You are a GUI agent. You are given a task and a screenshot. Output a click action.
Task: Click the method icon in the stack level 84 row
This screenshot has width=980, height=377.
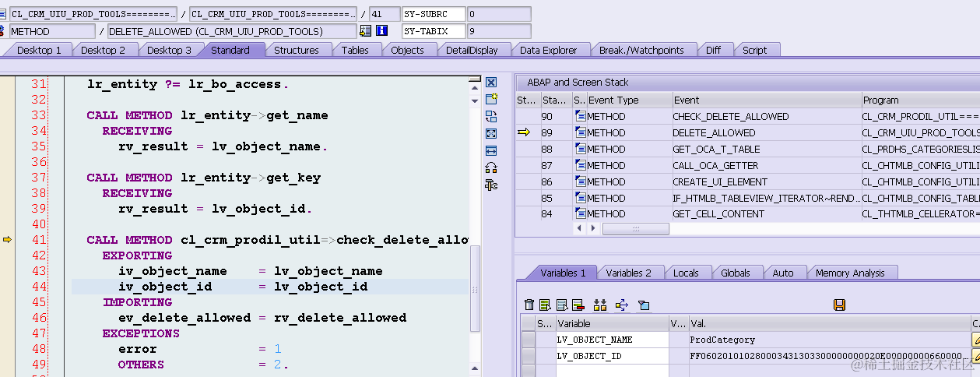click(x=580, y=213)
